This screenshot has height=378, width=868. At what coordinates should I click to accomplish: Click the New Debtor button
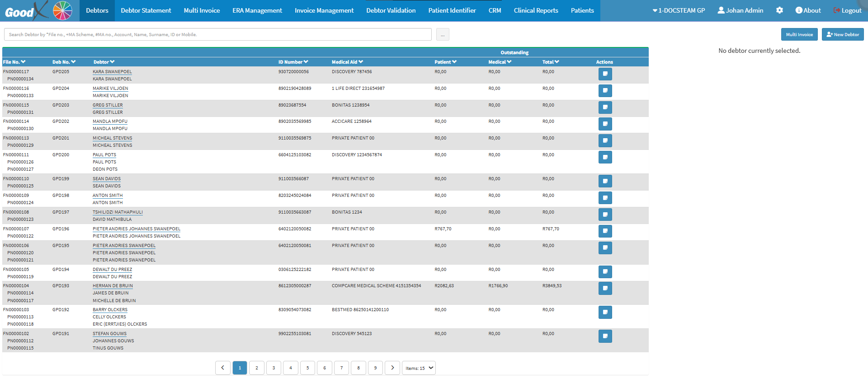click(x=842, y=34)
